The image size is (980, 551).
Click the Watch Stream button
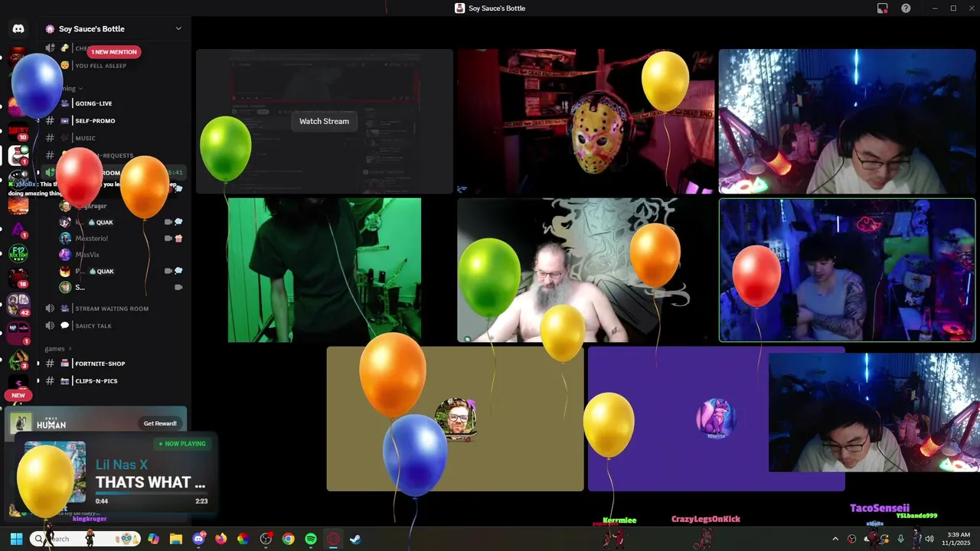tap(324, 121)
